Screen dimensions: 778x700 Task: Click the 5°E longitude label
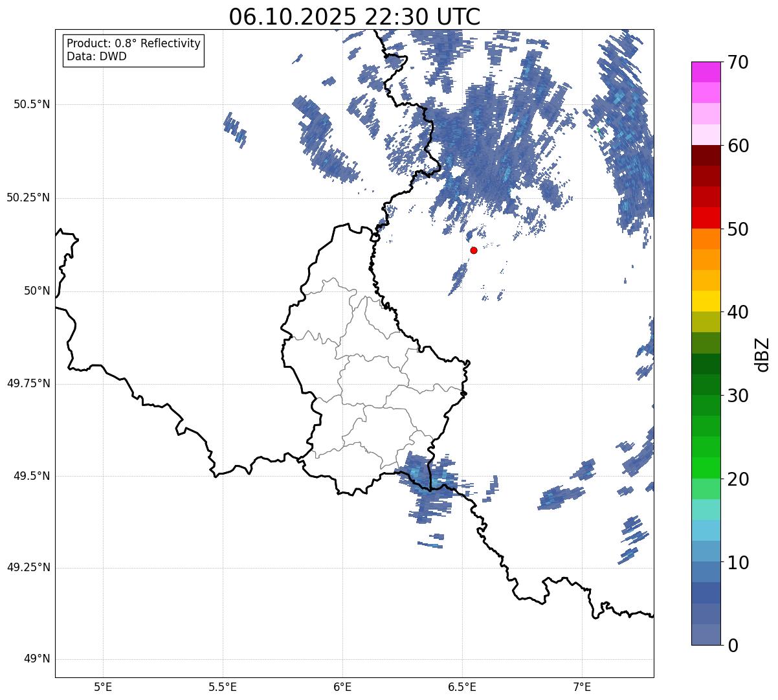pyautogui.click(x=103, y=687)
